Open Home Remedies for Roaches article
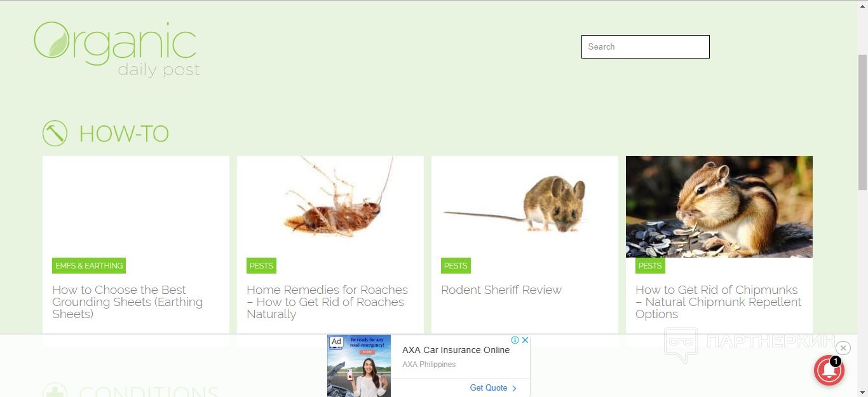The image size is (868, 397). [x=327, y=302]
